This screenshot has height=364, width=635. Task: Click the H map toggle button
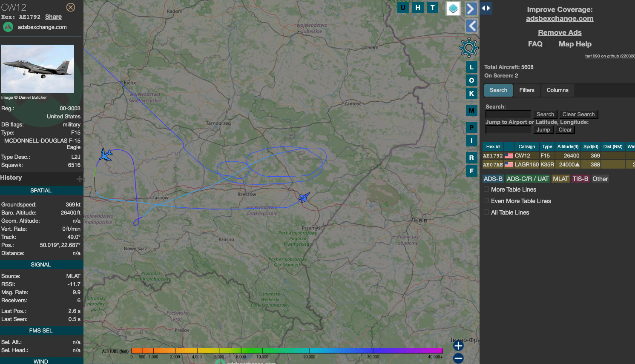pos(418,7)
